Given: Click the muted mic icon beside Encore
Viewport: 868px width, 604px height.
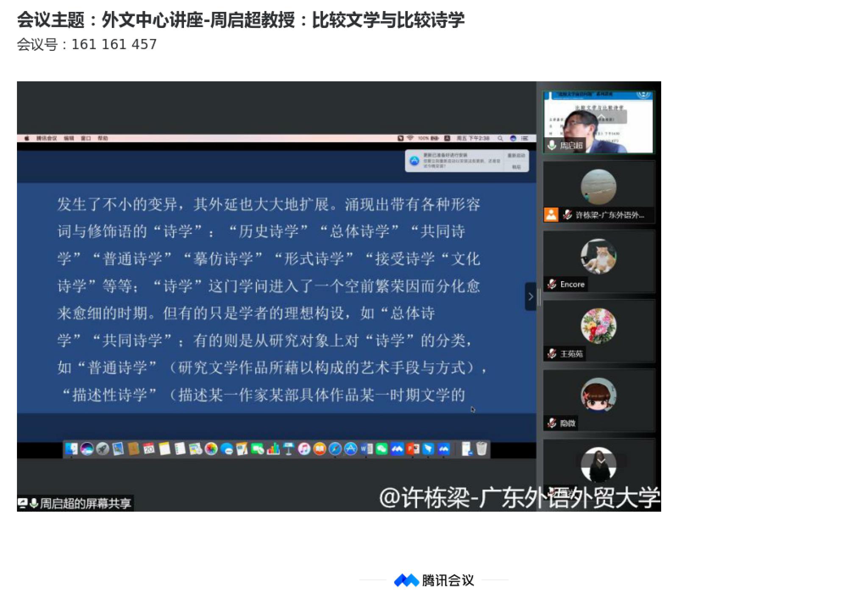Looking at the screenshot, I should [551, 284].
